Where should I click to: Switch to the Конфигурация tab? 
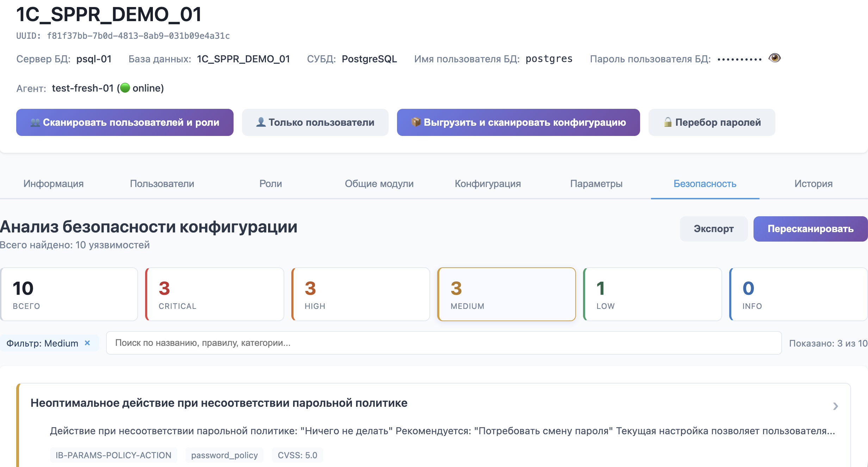point(488,183)
